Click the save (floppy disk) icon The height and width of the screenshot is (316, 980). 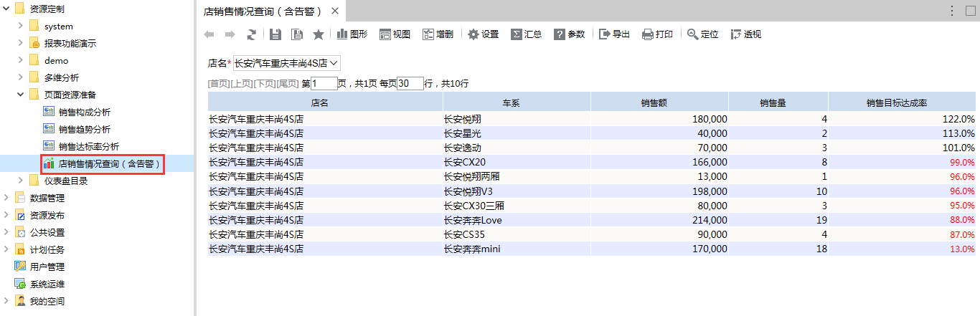coord(275,34)
